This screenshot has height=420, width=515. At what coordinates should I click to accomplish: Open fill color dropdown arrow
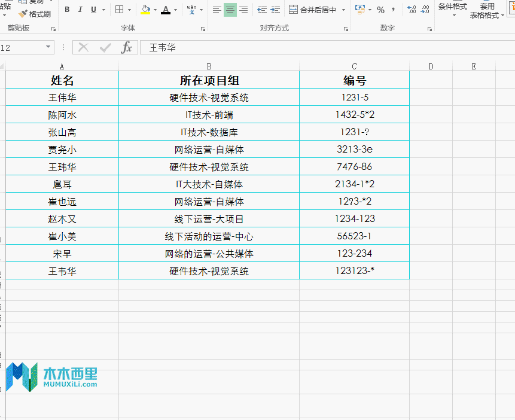155,10
